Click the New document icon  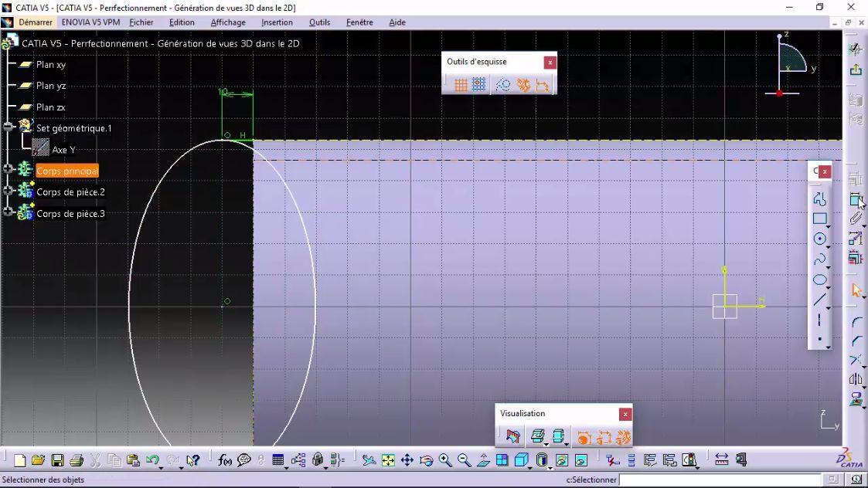(20, 460)
